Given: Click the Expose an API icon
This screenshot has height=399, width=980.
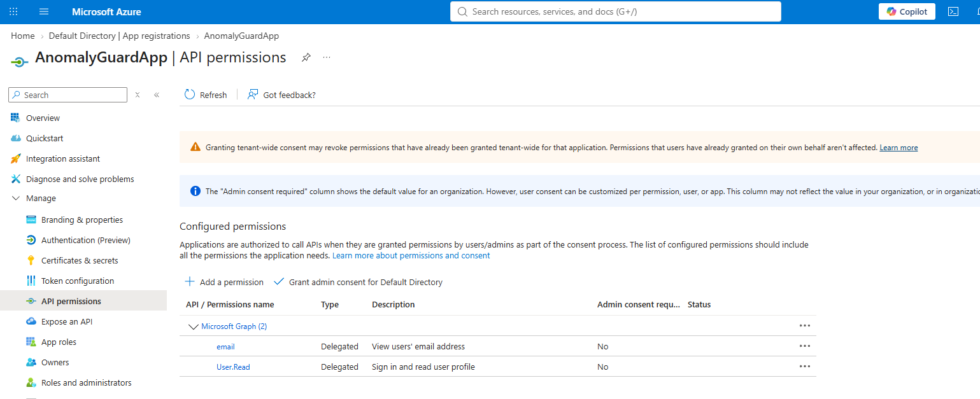Looking at the screenshot, I should click(31, 321).
